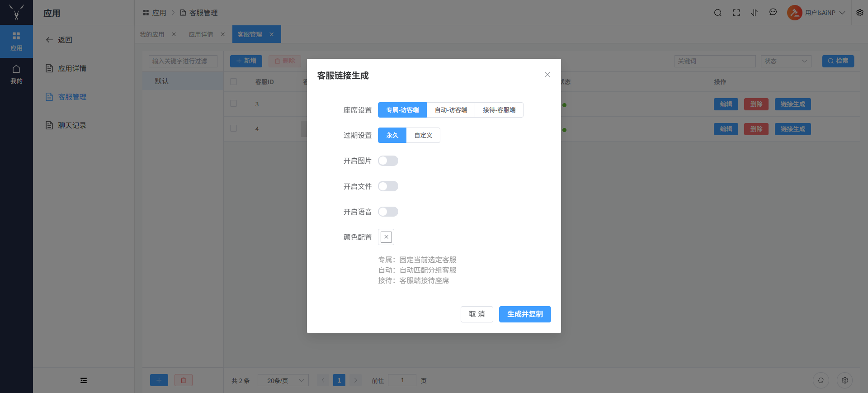
Task: Click the 取消 button in dialog
Action: click(476, 314)
